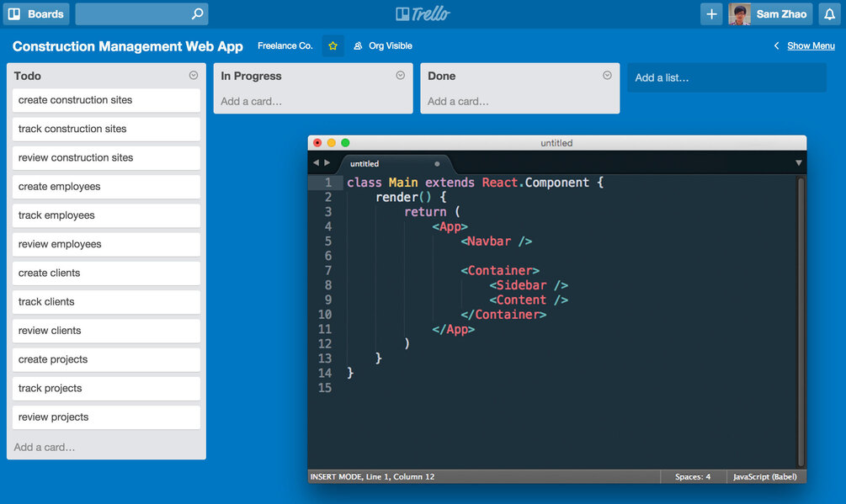Click the editor vertical scrollbar
Screen dimensions: 846x504
801,321
